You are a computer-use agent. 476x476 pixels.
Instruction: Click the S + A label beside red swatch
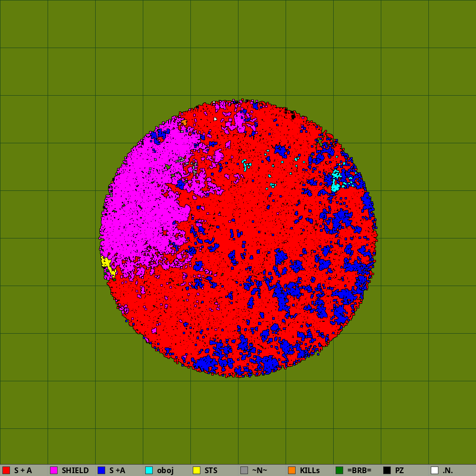[x=23, y=471]
